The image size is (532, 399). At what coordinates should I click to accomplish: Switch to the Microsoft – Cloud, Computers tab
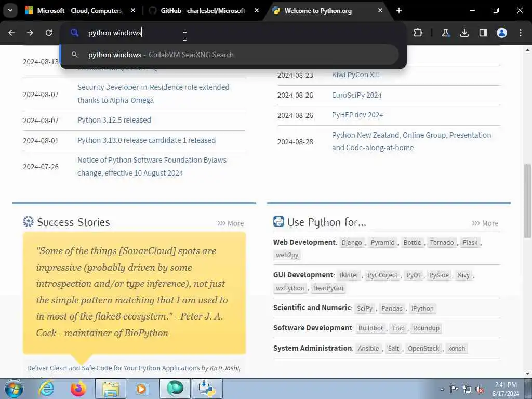(x=79, y=11)
